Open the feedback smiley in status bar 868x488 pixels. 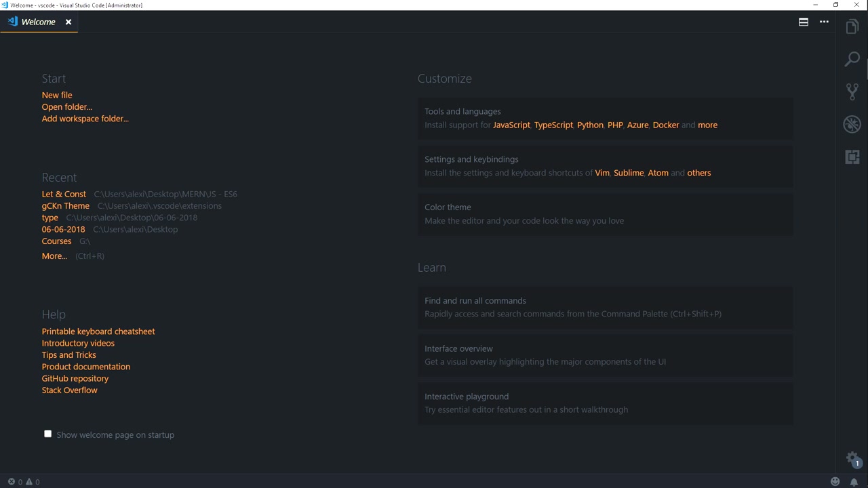[x=835, y=481]
